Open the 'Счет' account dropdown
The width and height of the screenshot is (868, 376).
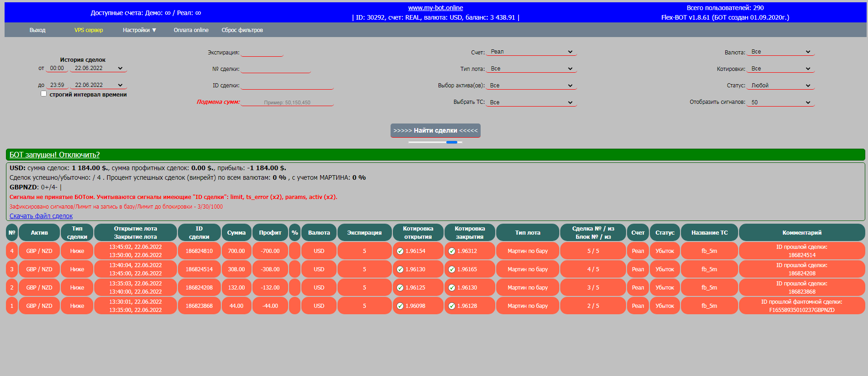tap(531, 52)
